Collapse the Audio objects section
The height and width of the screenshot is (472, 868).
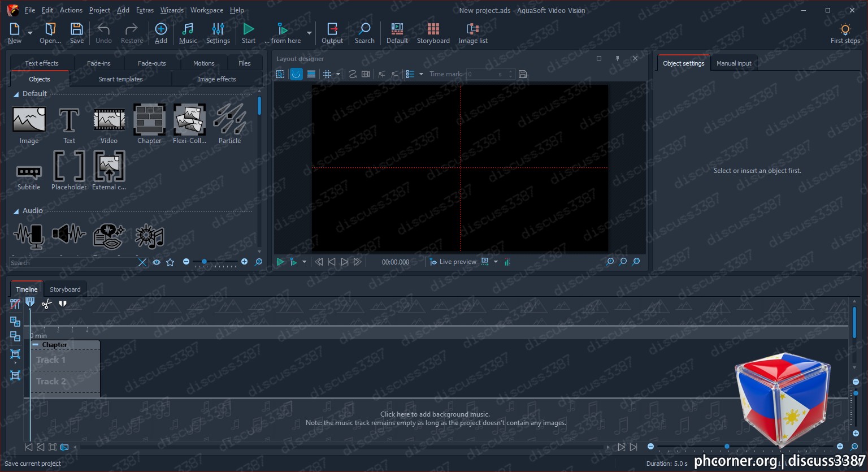(16, 211)
